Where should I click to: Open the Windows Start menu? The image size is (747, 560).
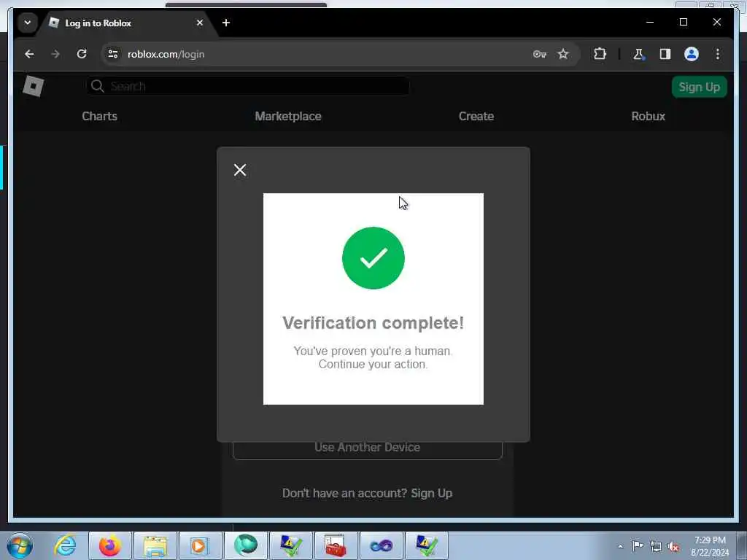pos(20,545)
